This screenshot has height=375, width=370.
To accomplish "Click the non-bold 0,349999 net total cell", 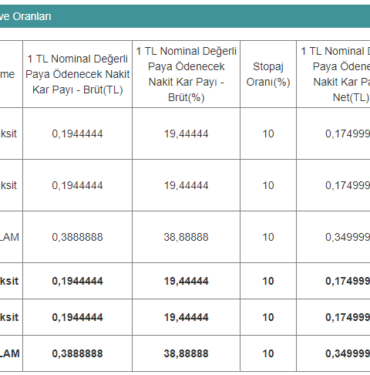I will click(x=333, y=237).
